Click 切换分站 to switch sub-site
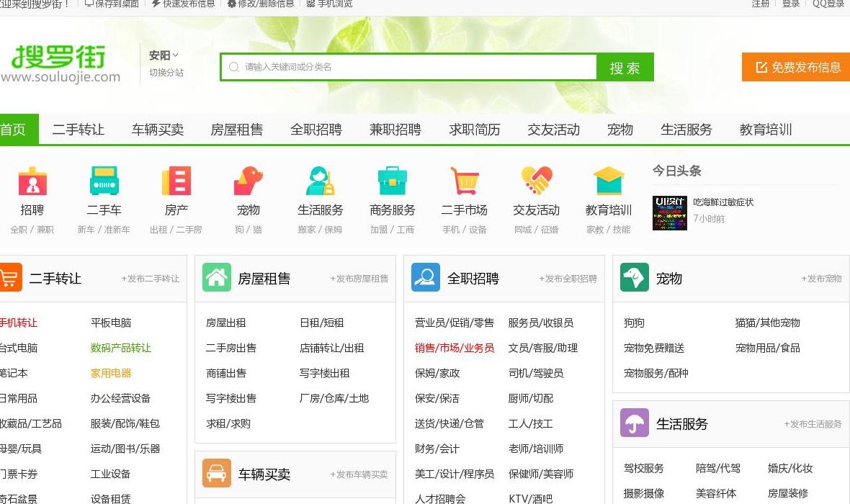Screen dimensions: 850x504 tap(166, 73)
